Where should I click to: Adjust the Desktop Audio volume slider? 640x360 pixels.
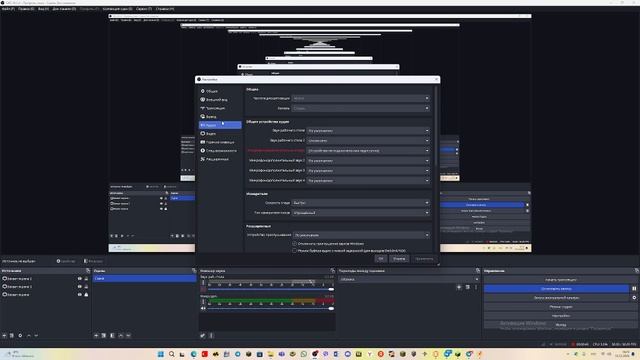271,289
